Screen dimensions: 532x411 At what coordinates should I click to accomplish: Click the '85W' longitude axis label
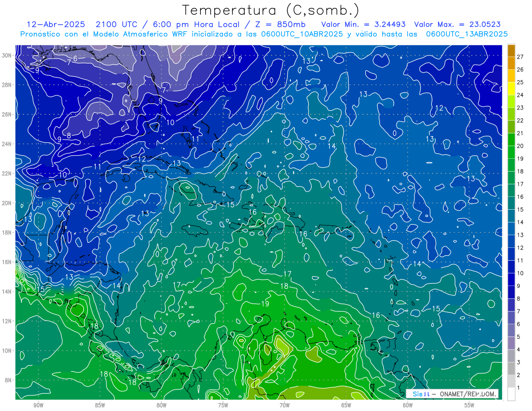(x=100, y=405)
